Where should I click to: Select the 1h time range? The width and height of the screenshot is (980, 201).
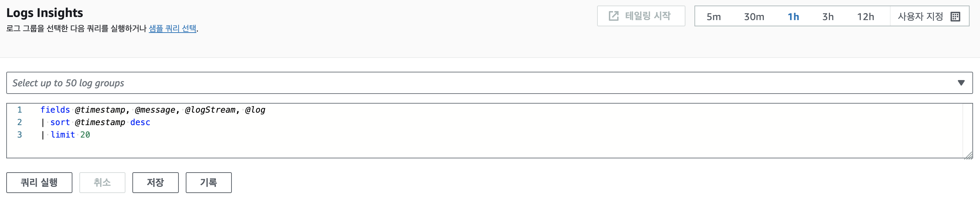coord(793,17)
